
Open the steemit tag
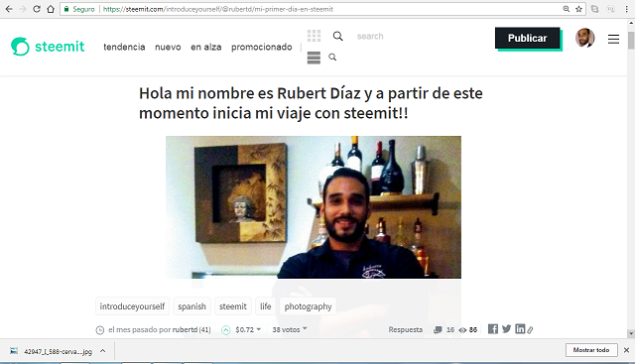233,306
